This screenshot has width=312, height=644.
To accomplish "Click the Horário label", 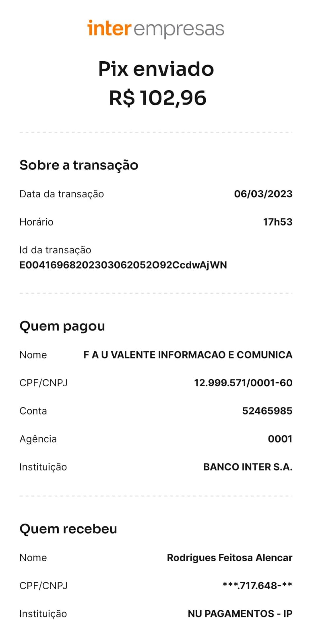I will pyautogui.click(x=36, y=222).
